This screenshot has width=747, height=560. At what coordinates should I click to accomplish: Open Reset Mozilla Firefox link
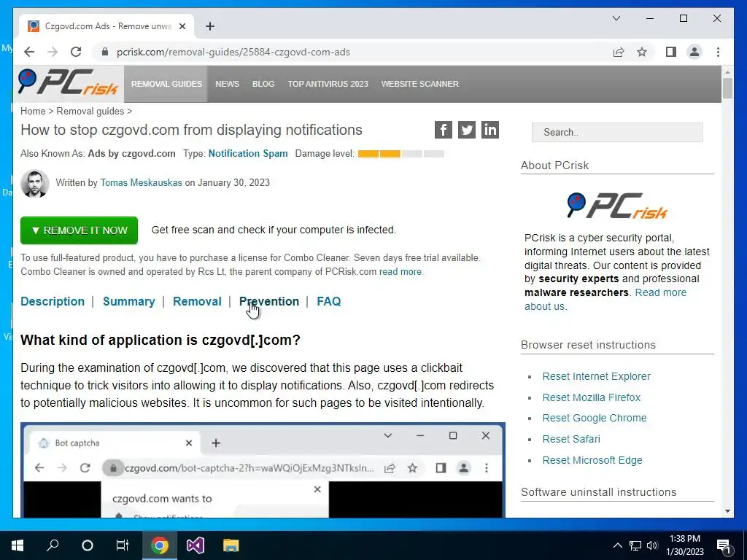point(591,397)
